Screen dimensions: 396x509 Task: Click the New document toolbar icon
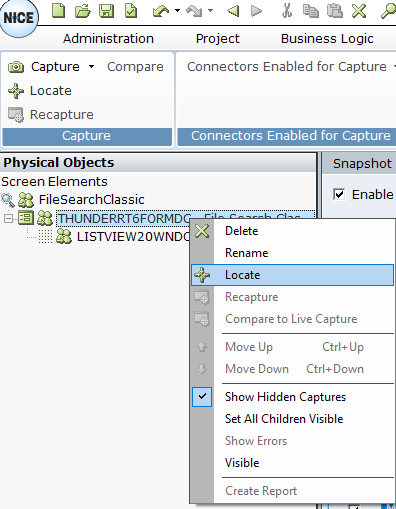pos(59,10)
